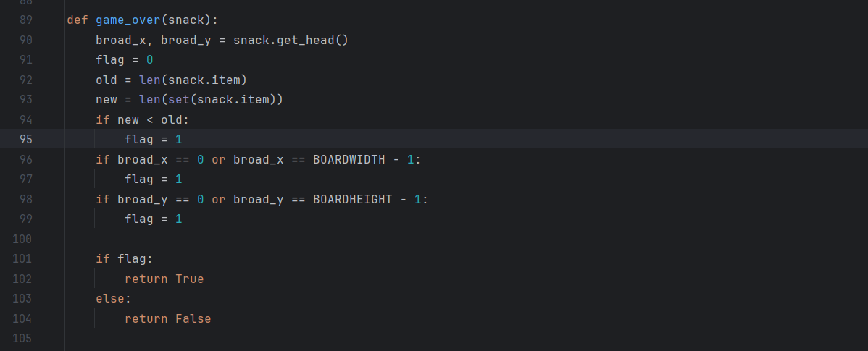Click the BOARDWIDTH constant
868x351 pixels.
[x=349, y=160]
